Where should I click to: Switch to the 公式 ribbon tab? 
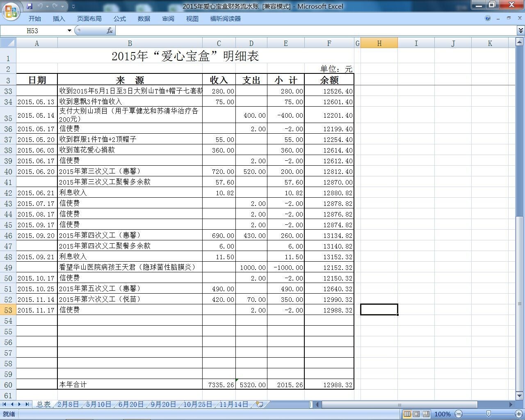pyautogui.click(x=119, y=18)
